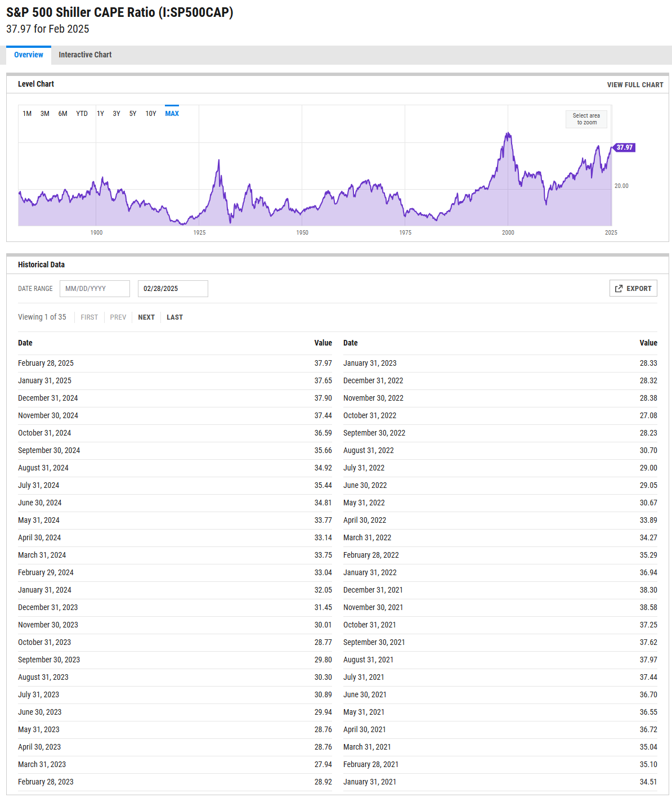The image size is (672, 798).
Task: Click April 30, 2022 date cell
Action: click(365, 521)
